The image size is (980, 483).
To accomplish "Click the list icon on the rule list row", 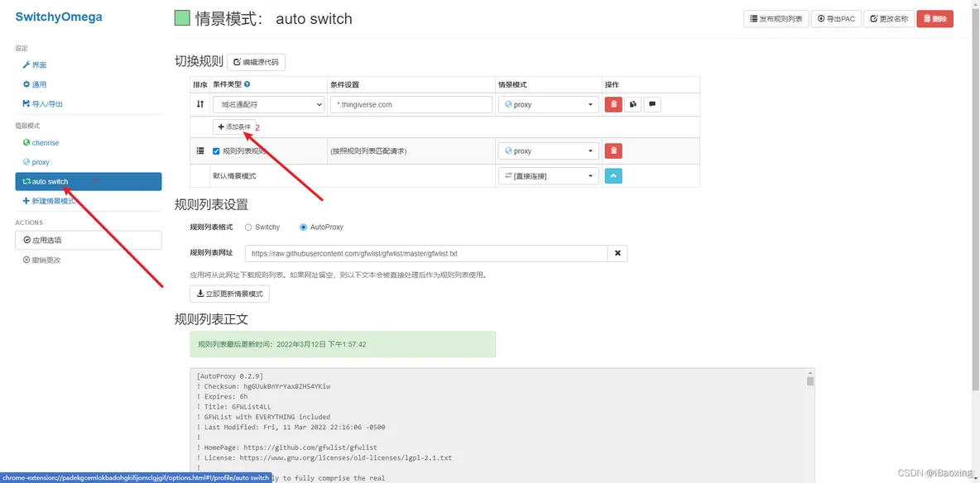I will 200,151.
